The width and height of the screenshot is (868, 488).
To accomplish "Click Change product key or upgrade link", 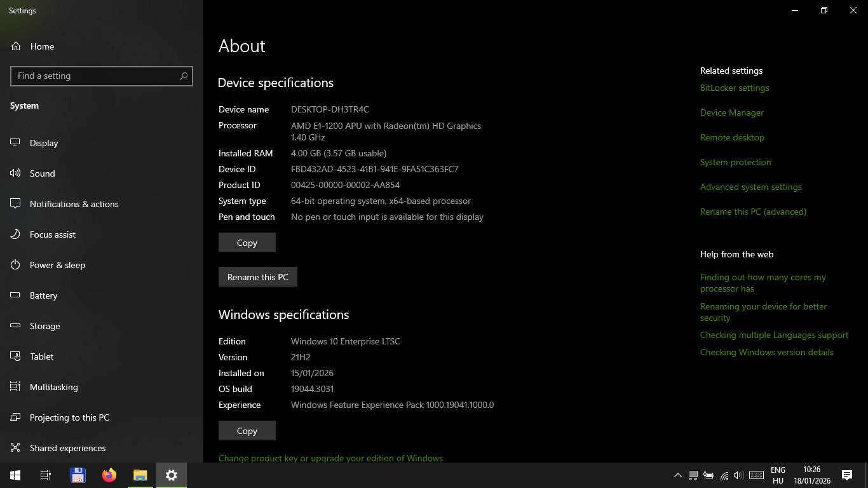I will coord(330,458).
